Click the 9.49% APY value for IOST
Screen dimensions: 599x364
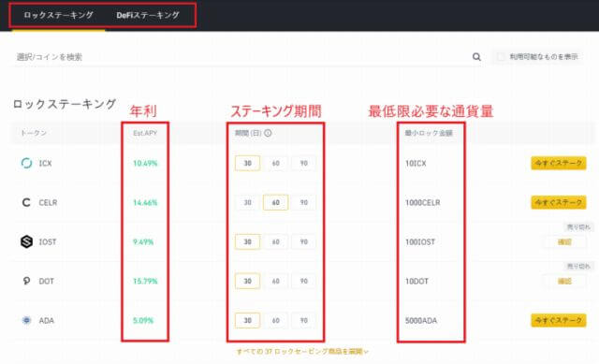tap(143, 241)
